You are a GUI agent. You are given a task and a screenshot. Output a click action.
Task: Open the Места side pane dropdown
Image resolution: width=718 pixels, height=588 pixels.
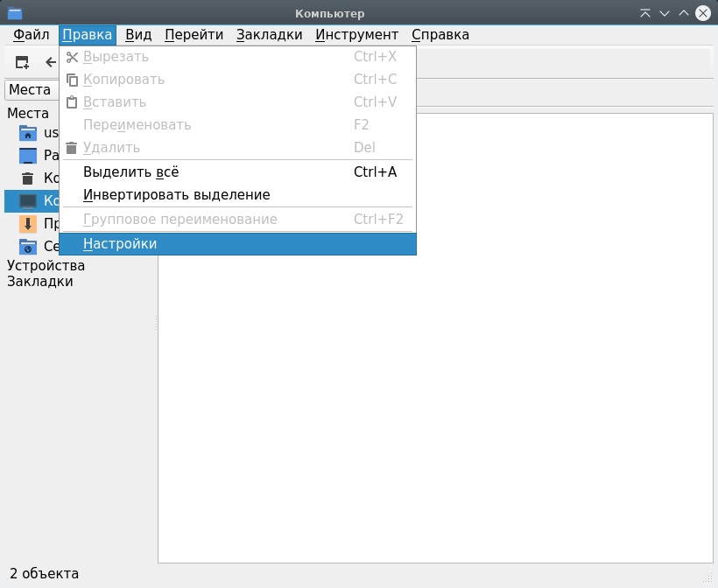click(x=32, y=90)
